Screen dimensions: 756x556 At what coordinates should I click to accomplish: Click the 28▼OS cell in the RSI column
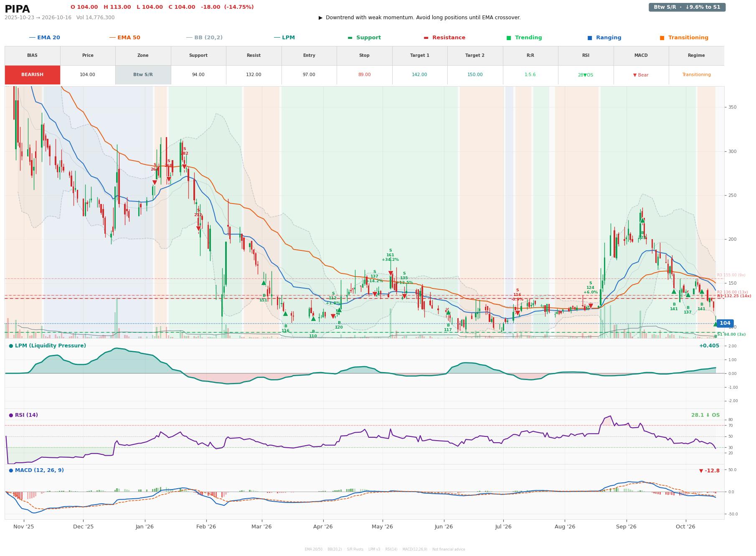[x=586, y=75]
